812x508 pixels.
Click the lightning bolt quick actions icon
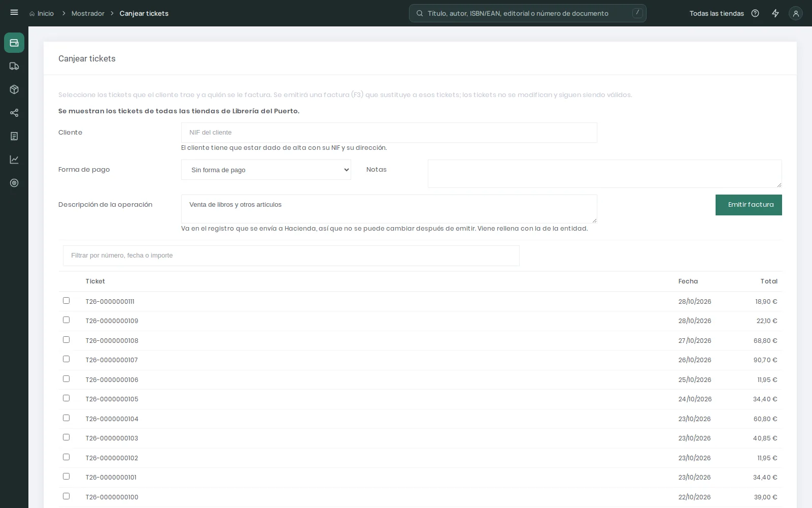pos(775,13)
